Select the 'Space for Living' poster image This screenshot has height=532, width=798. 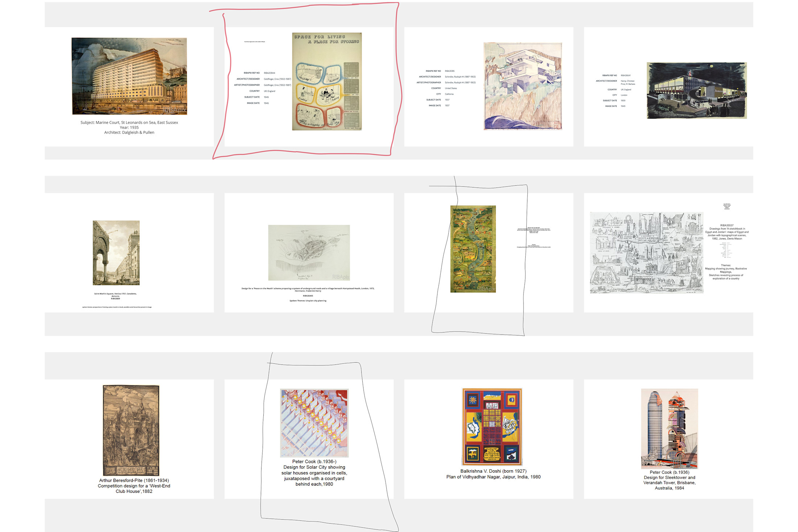[x=327, y=81]
